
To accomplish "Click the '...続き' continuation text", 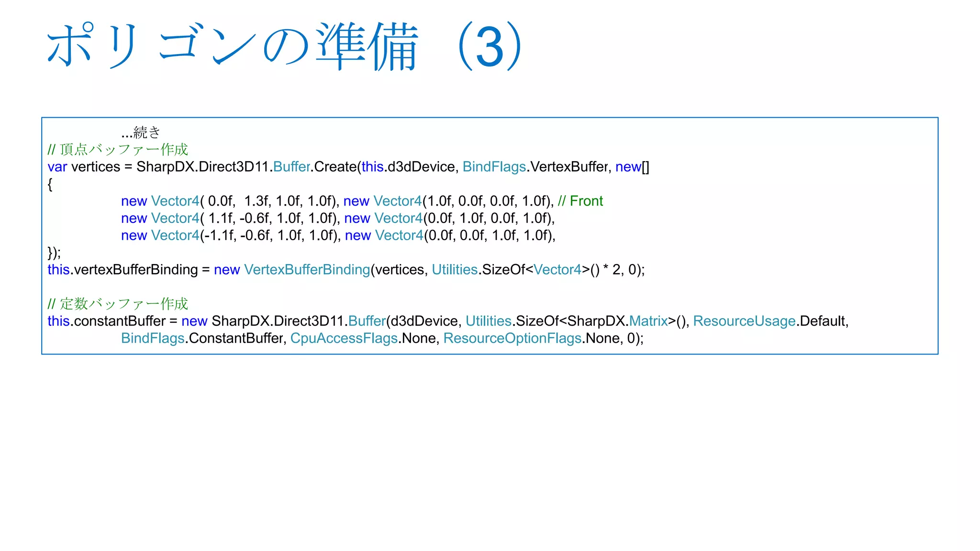I will [x=141, y=132].
